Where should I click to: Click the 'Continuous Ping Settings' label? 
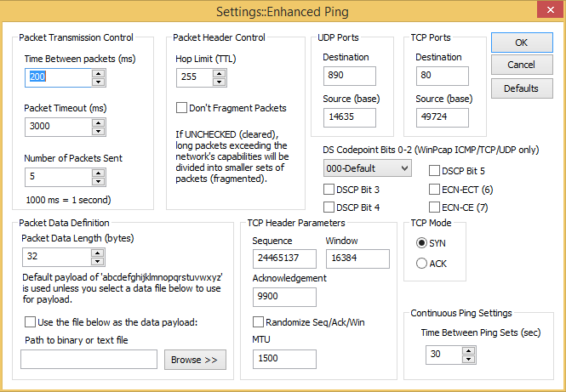(x=461, y=313)
